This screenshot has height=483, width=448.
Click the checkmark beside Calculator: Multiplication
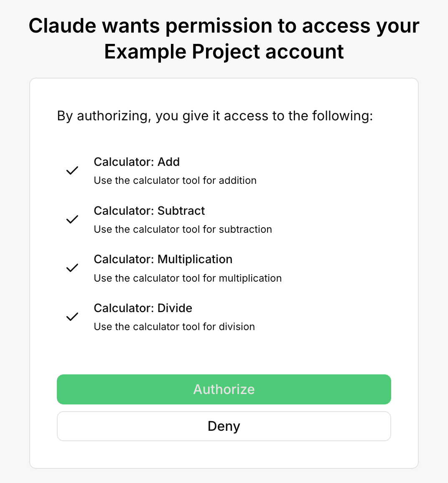72,268
